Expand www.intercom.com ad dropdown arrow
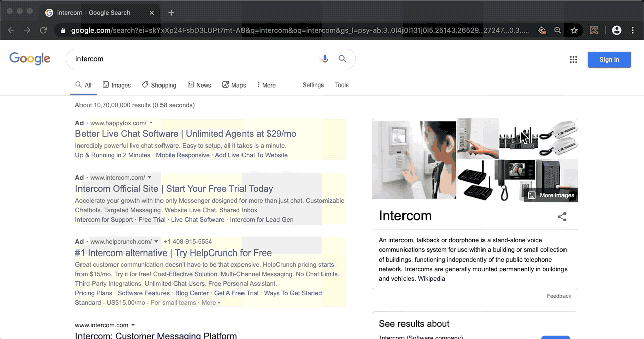Image resolution: width=644 pixels, height=339 pixels. [149, 177]
